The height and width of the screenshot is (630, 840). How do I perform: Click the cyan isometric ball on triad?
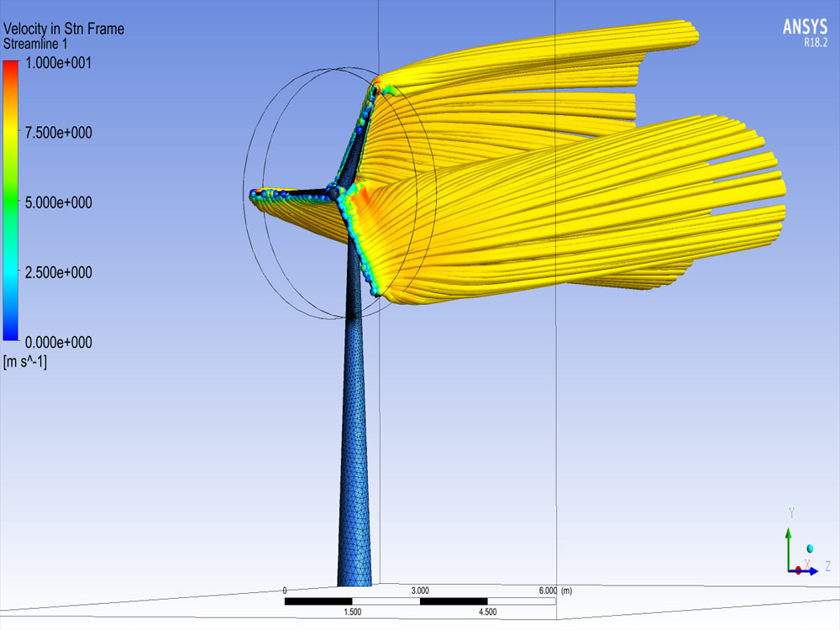click(810, 549)
